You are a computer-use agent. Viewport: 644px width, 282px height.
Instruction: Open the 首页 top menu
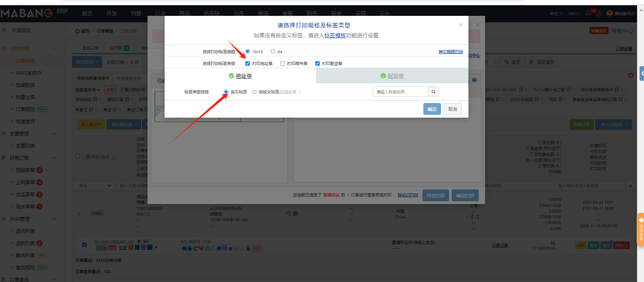(87, 13)
